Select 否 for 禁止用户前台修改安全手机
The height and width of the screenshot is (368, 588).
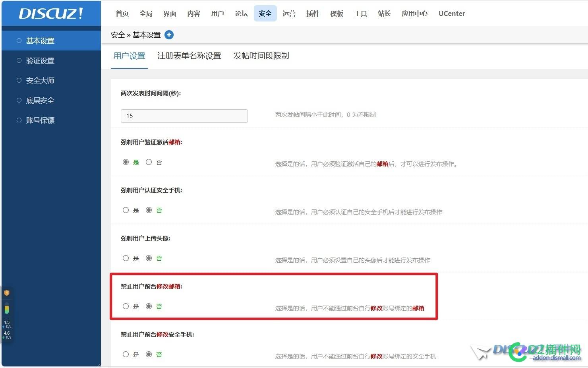click(x=149, y=354)
